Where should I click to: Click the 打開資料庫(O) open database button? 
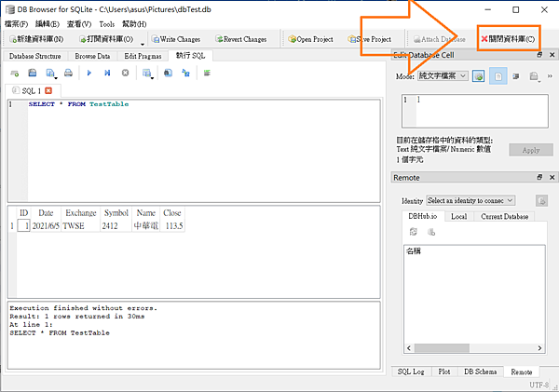[106, 39]
